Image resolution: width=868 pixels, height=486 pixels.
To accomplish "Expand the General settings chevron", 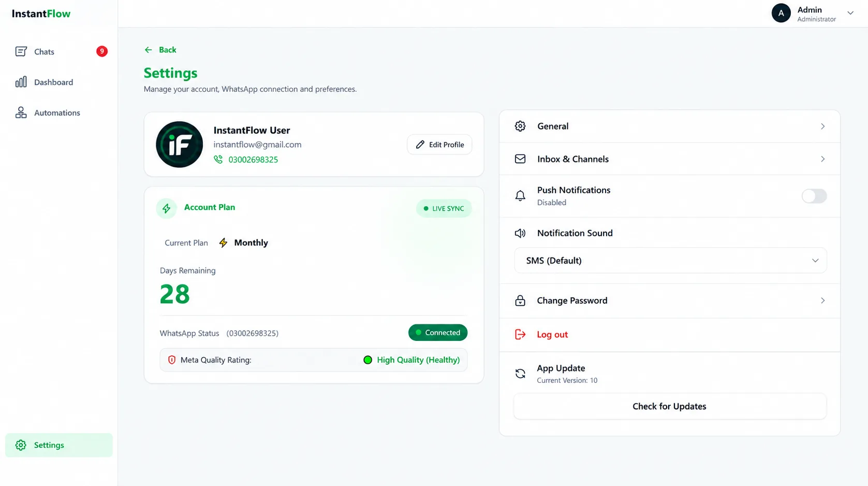I will [822, 126].
